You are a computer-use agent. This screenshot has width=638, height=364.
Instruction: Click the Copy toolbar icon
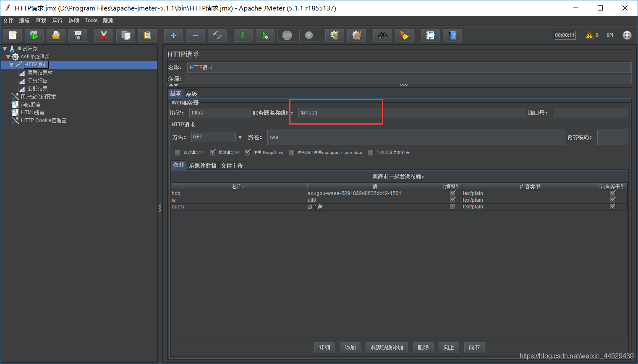click(x=126, y=35)
